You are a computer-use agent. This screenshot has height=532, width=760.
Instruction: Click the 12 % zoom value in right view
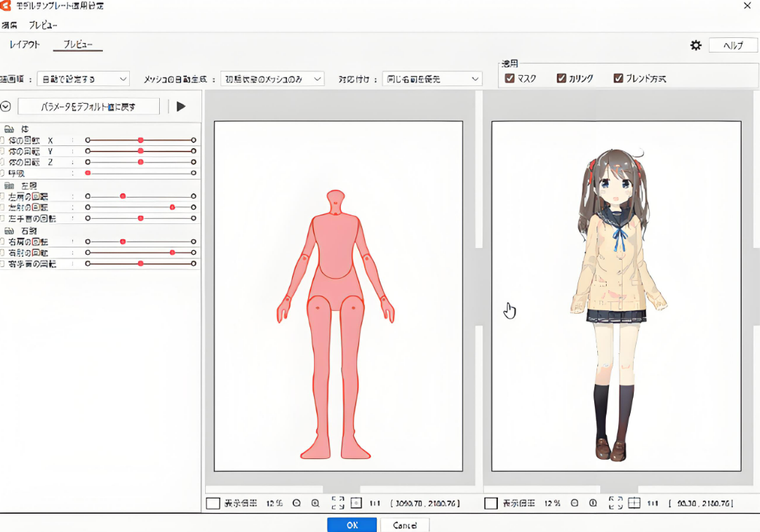552,504
